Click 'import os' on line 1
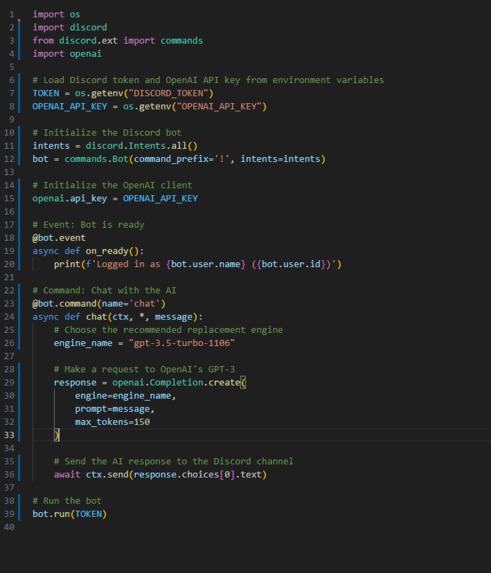The height and width of the screenshot is (573, 491). coord(56,14)
